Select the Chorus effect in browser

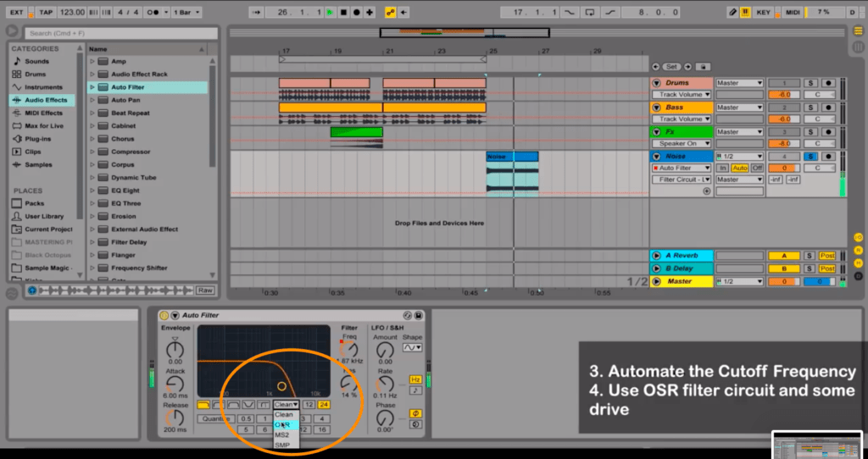click(x=122, y=139)
